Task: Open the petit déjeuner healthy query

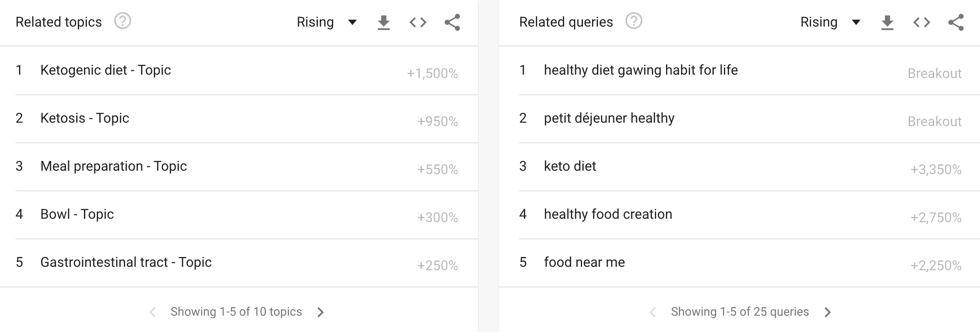Action: (609, 118)
